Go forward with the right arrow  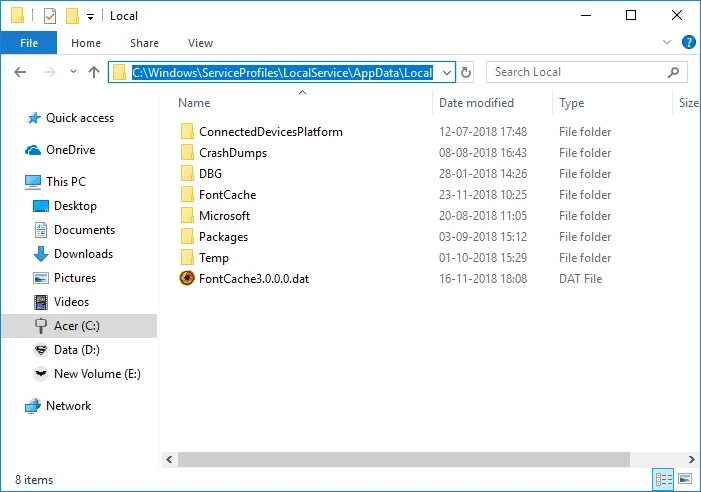tap(50, 72)
